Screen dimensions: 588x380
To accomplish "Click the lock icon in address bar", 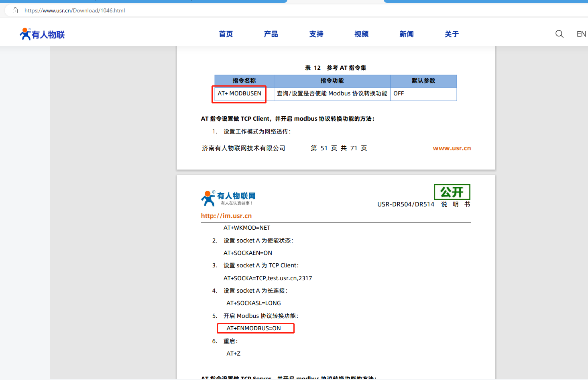I will tap(15, 10).
